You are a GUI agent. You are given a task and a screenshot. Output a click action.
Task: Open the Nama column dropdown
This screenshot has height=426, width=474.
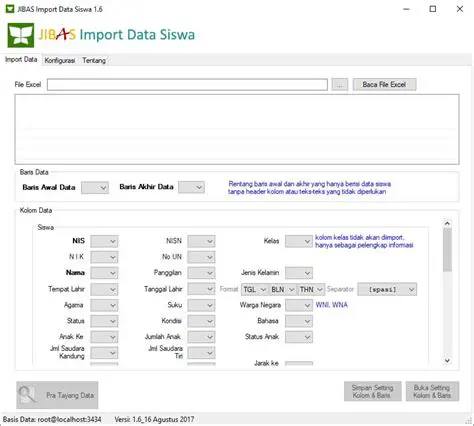(x=104, y=273)
